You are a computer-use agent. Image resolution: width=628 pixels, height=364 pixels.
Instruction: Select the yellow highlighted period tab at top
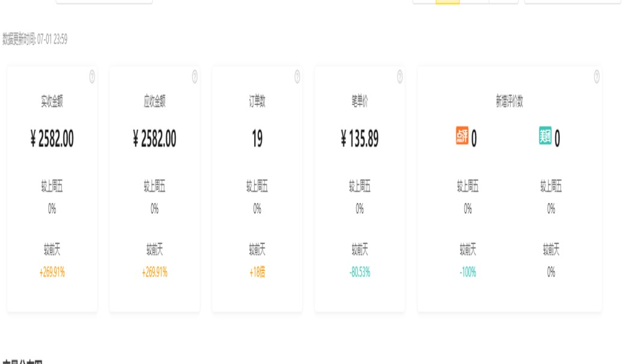(447, 2)
